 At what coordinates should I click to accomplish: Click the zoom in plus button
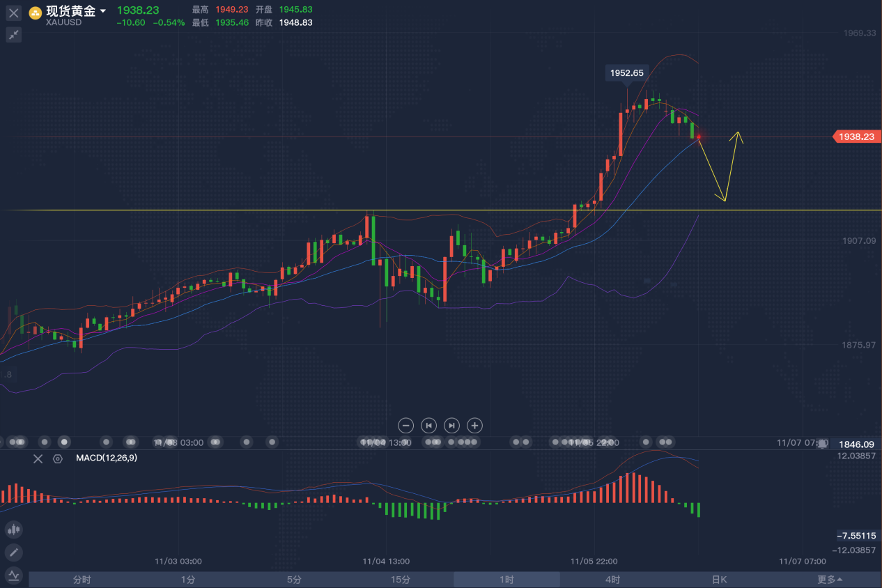coord(474,425)
